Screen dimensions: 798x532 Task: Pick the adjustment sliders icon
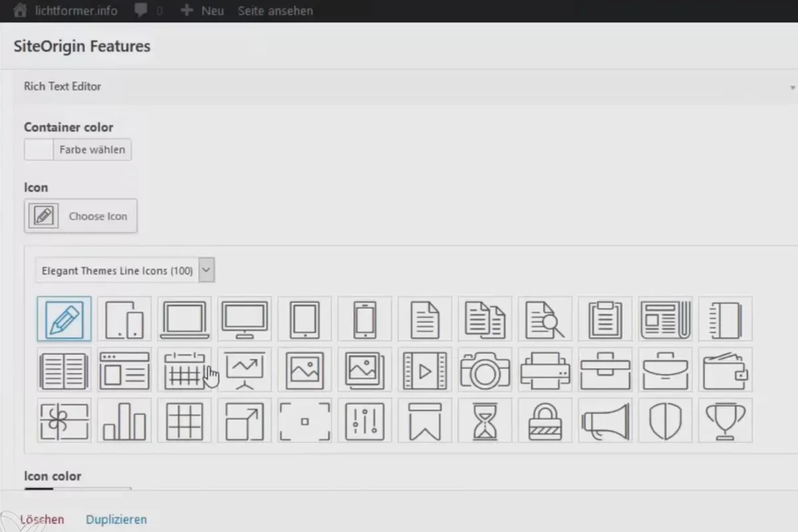click(x=364, y=420)
